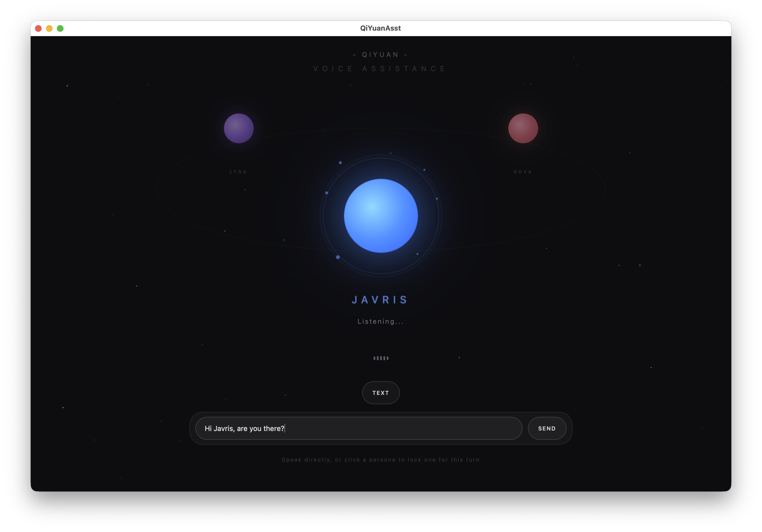The width and height of the screenshot is (762, 532).
Task: Minimize the QiYuanAsst window
Action: click(x=49, y=28)
